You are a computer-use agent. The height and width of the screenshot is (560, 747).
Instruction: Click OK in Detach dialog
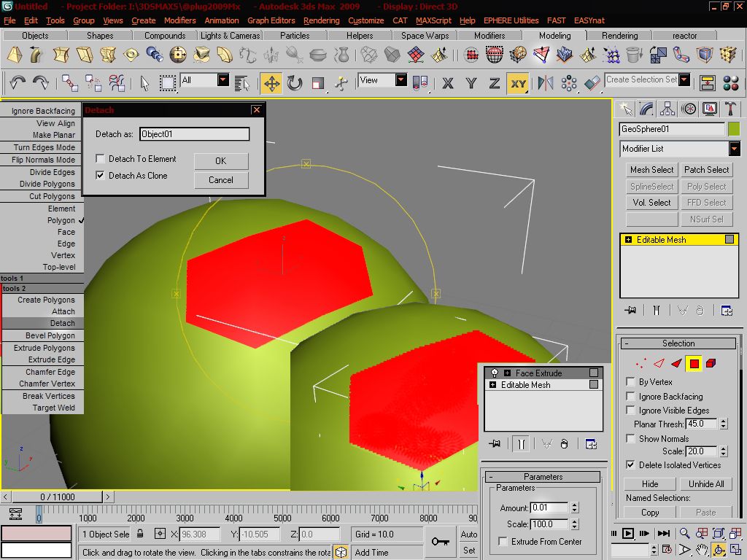221,161
